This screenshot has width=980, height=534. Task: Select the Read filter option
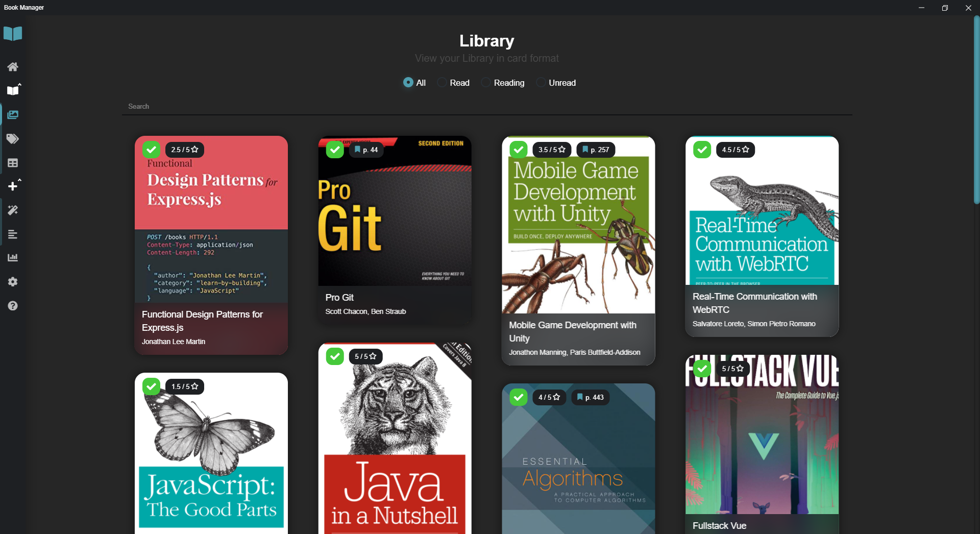point(442,82)
